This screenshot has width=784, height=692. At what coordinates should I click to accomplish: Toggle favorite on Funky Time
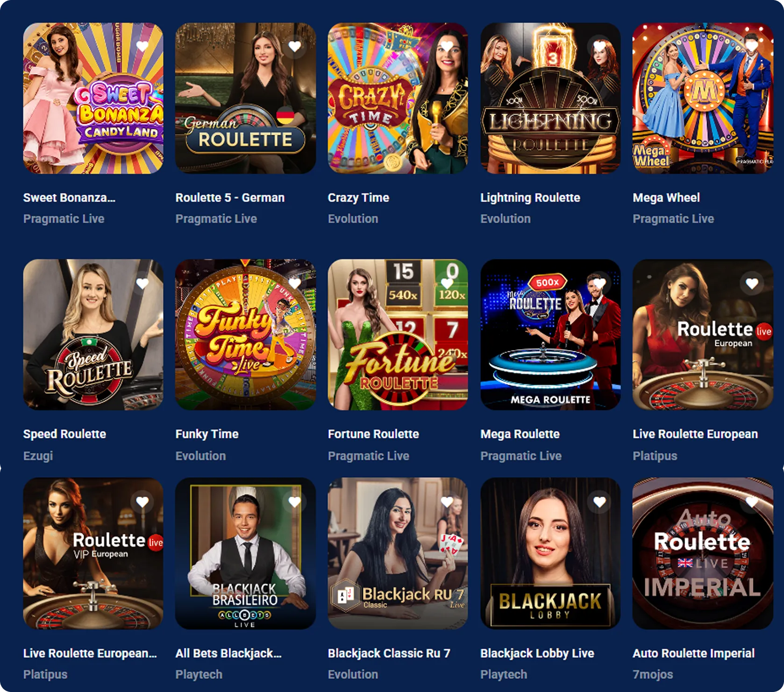[x=294, y=283]
